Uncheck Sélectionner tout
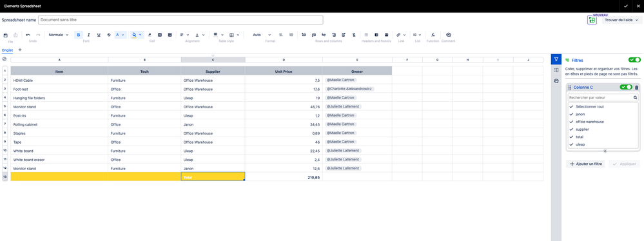Screen dimensions: 644x241 tap(571, 107)
